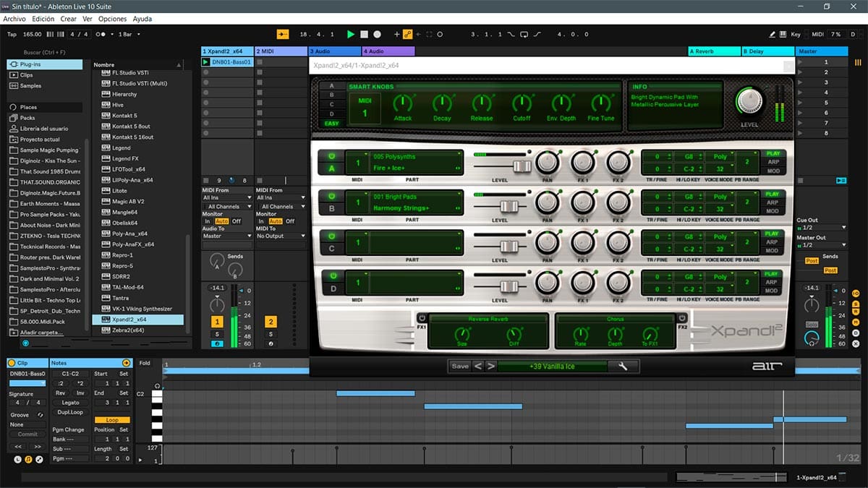The image size is (868, 488).
Task: Set track monitor to In
Action: click(208, 221)
